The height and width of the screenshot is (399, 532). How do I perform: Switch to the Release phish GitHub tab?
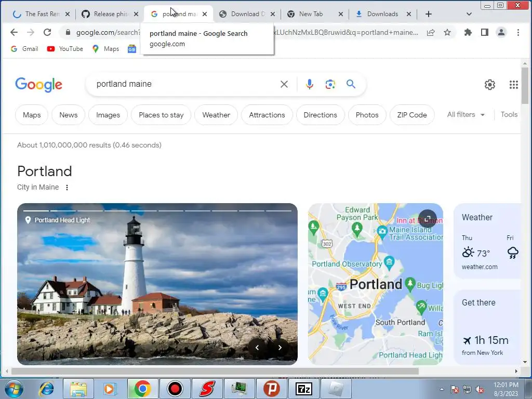click(109, 14)
